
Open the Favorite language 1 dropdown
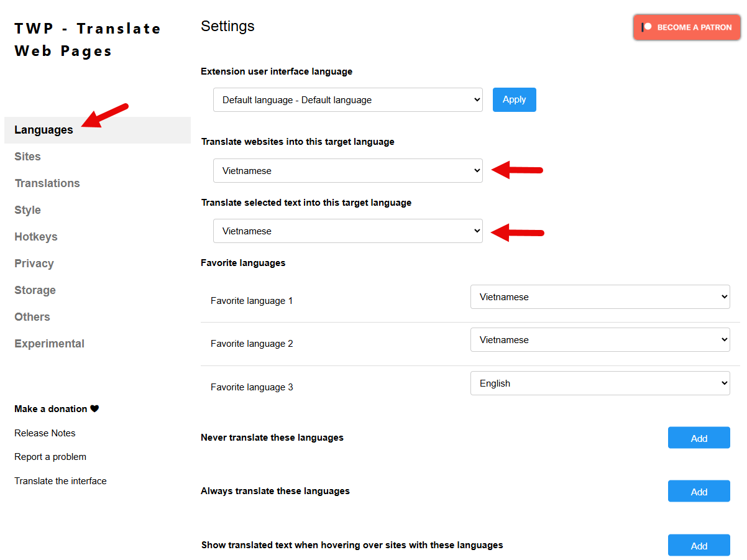coord(600,297)
